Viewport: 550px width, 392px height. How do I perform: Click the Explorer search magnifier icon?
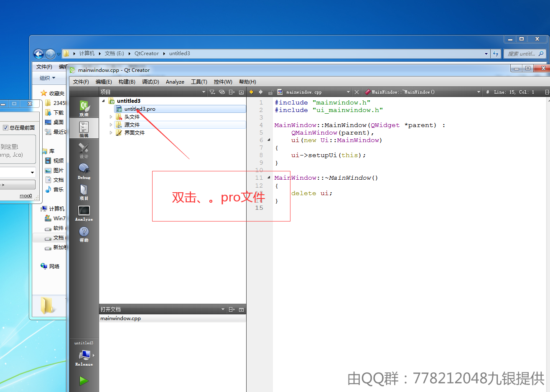point(541,53)
